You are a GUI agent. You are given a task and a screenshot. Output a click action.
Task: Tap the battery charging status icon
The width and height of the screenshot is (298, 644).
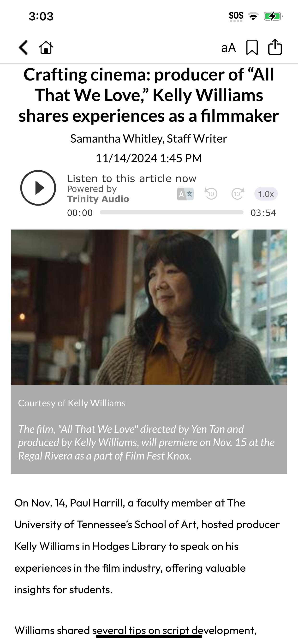[x=273, y=17]
